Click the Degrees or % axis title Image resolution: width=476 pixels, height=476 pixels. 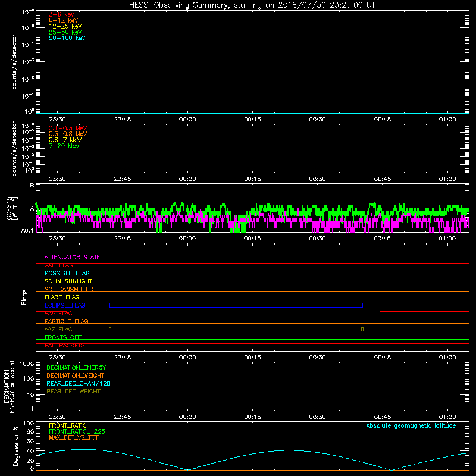pyautogui.click(x=15, y=446)
